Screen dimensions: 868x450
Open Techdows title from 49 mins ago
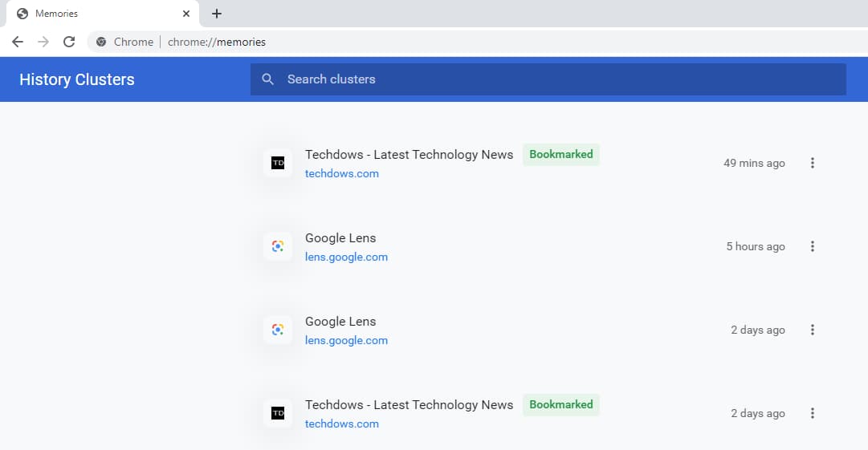click(409, 155)
